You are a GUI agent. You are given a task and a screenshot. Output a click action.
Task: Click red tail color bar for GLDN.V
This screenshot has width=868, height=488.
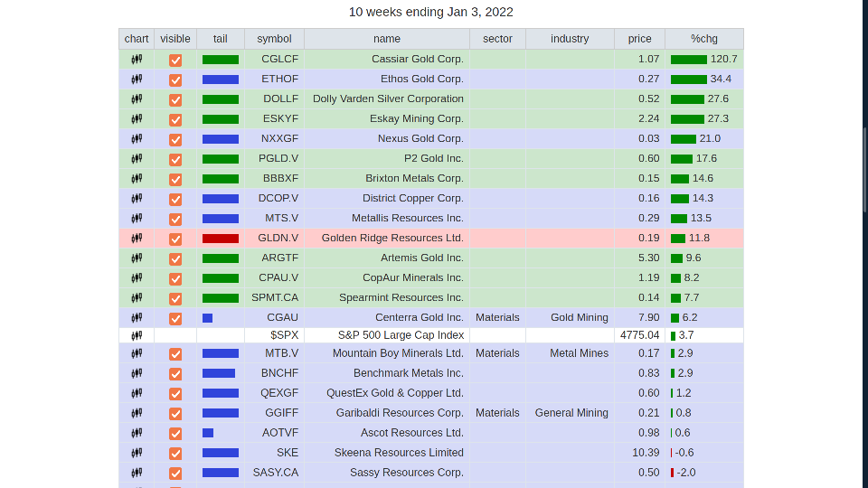click(221, 239)
